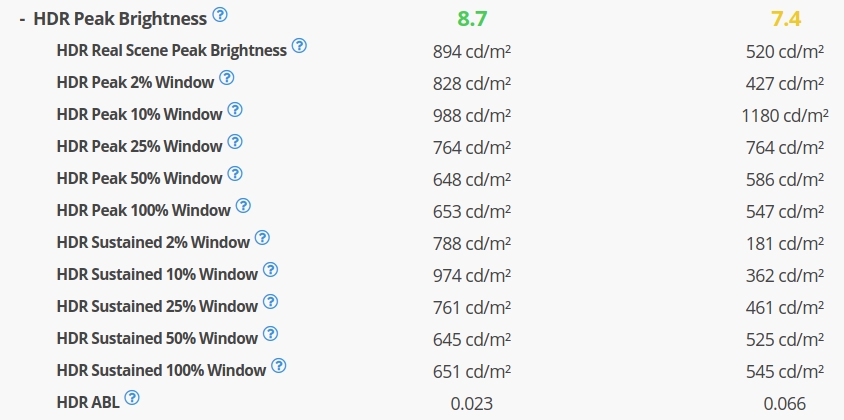Click the HDR ABL row label
Viewport: 844px width, 420px height.
coord(87,402)
